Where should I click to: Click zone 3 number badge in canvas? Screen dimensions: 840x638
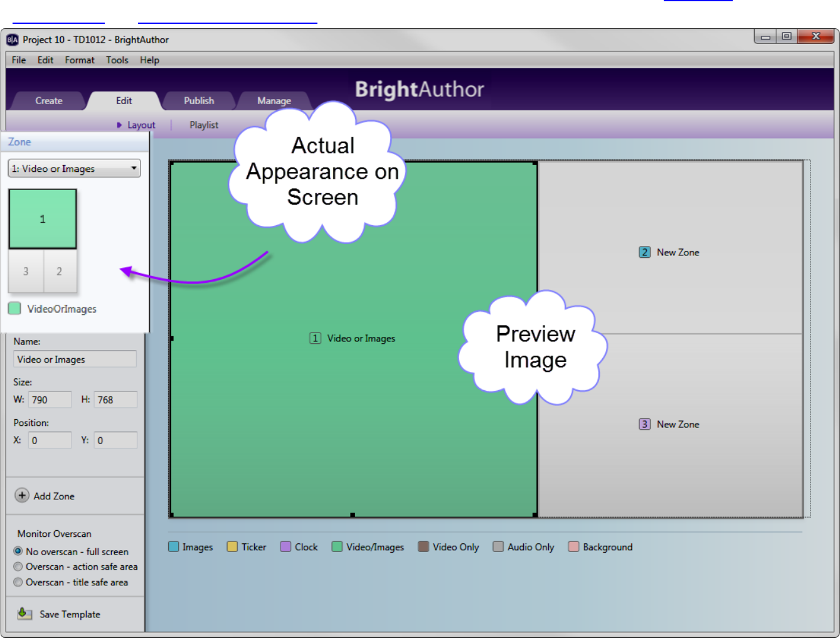[645, 424]
